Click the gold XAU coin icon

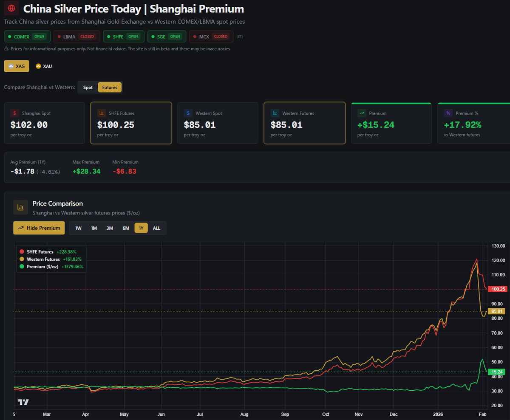click(39, 66)
